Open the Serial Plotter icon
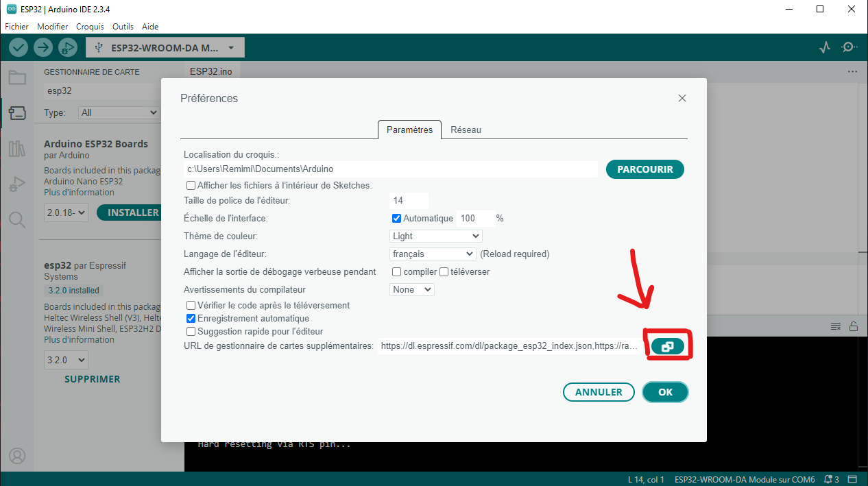Viewport: 868px width, 486px height. [824, 47]
